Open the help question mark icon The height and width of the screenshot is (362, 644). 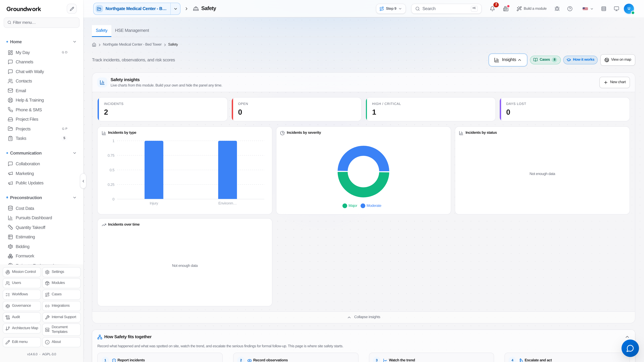click(x=570, y=9)
